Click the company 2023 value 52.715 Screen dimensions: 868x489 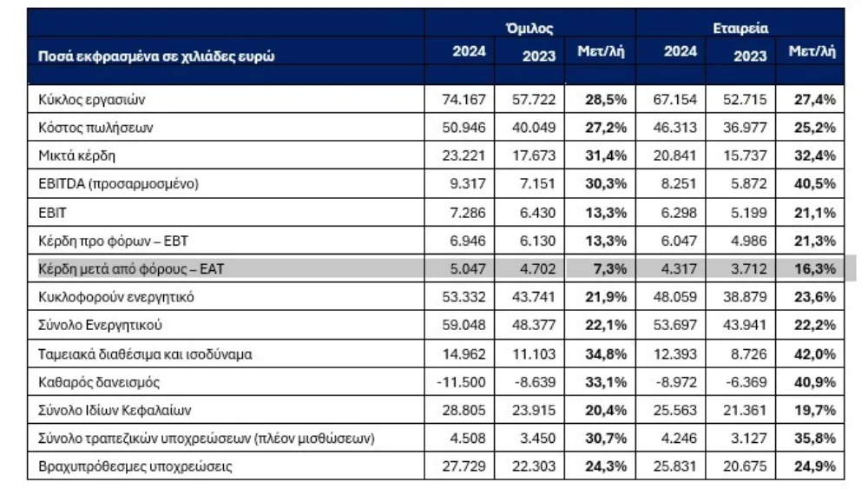click(x=745, y=100)
